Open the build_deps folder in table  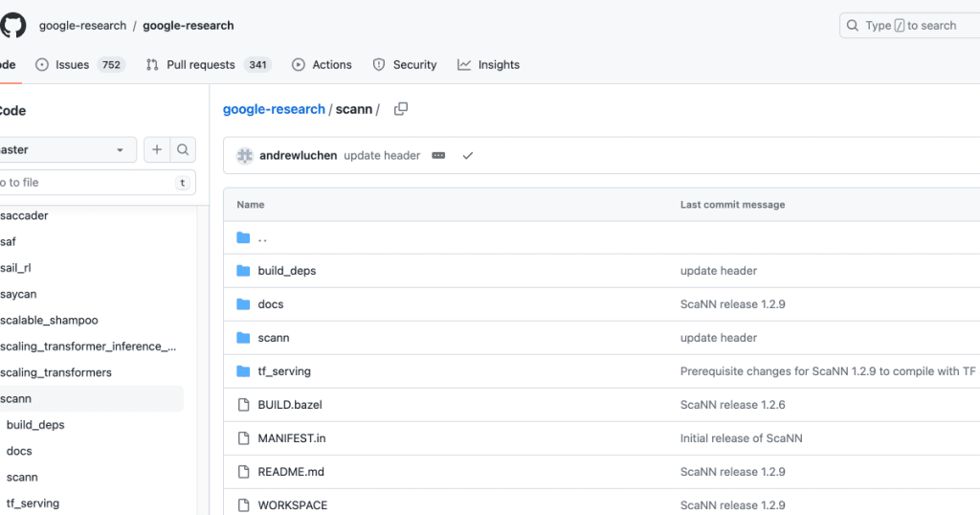pyautogui.click(x=287, y=271)
